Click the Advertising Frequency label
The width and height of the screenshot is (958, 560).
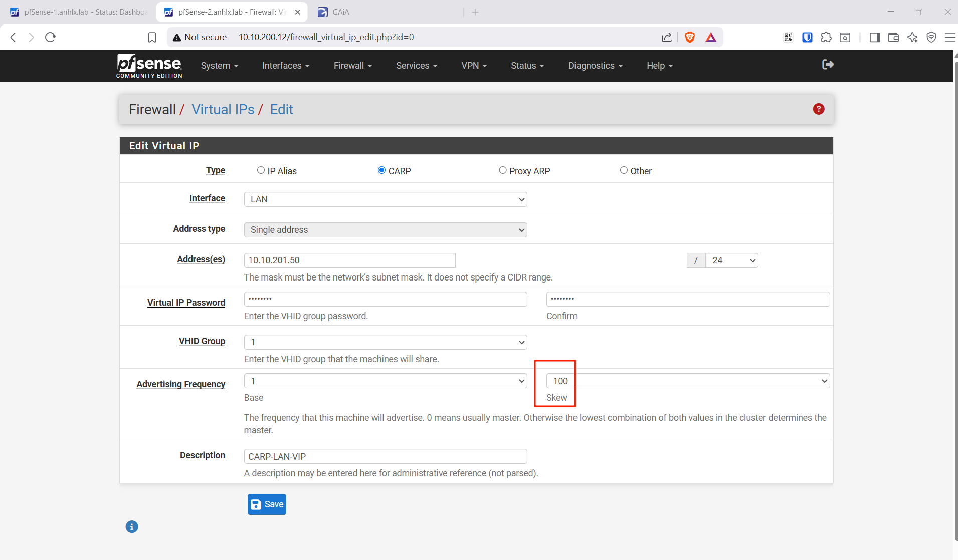click(180, 384)
